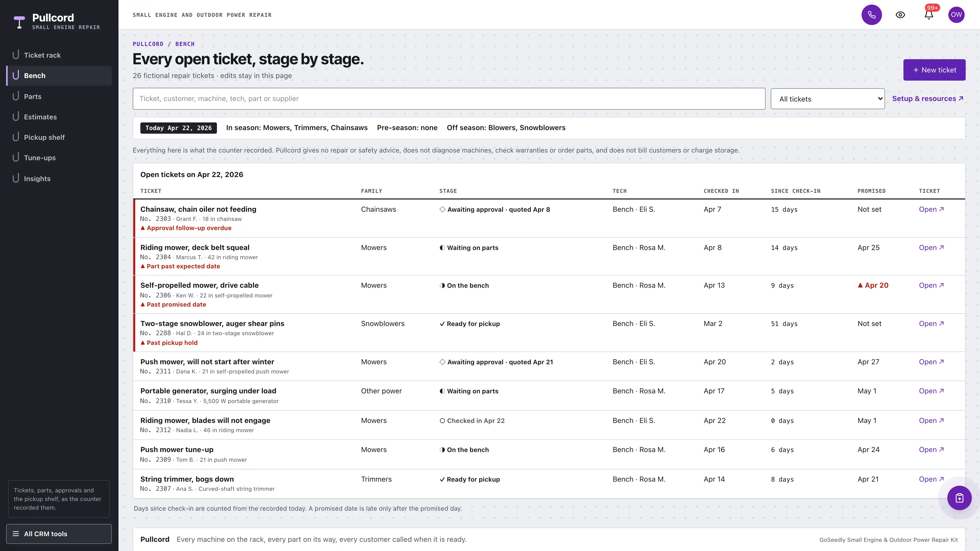The height and width of the screenshot is (551, 980).
Task: Expand the All tickets filter dropdown
Action: pos(827,99)
